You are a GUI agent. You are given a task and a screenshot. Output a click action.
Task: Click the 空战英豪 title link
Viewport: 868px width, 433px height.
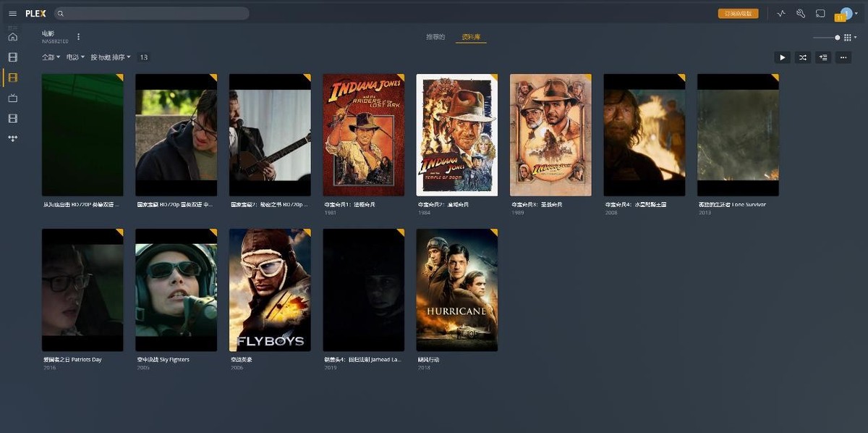click(x=240, y=360)
